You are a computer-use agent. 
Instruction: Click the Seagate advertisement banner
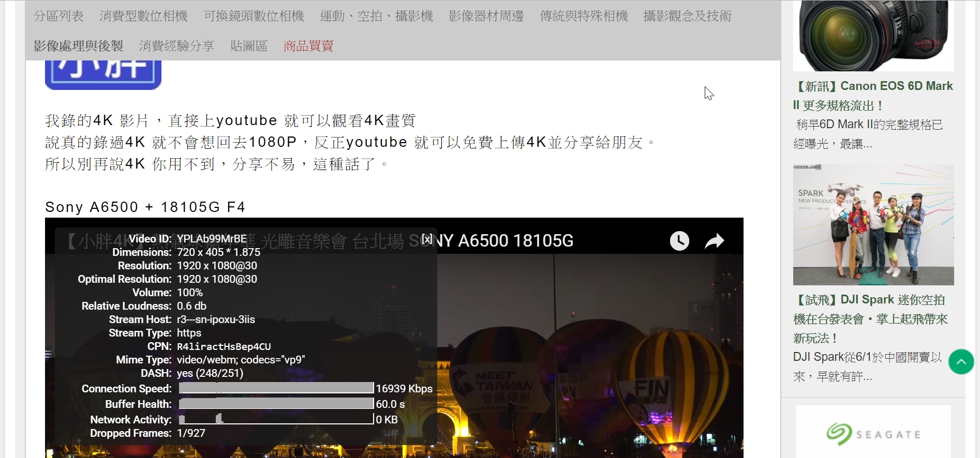pos(873,432)
